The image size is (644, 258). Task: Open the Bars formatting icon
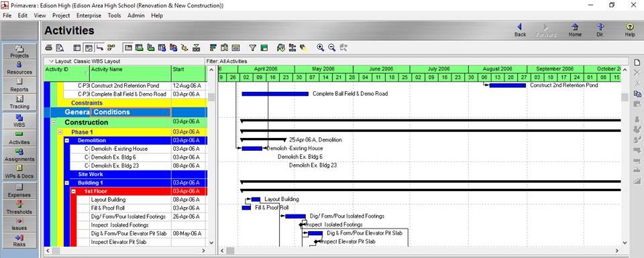pyautogui.click(x=213, y=48)
